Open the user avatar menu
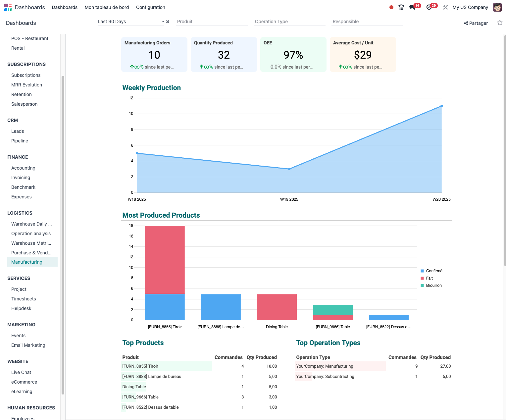The height and width of the screenshot is (420, 506). tap(497, 7)
